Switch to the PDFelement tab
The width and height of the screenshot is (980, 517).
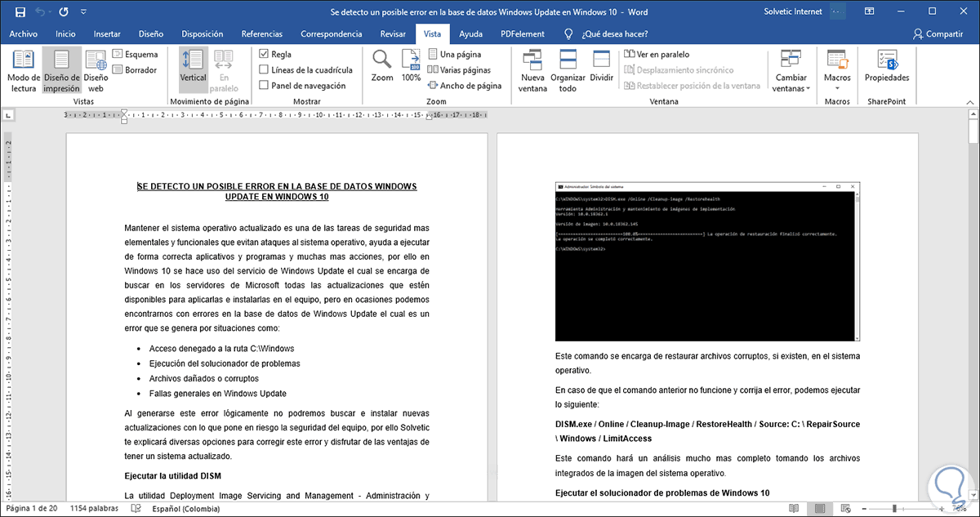(x=521, y=34)
